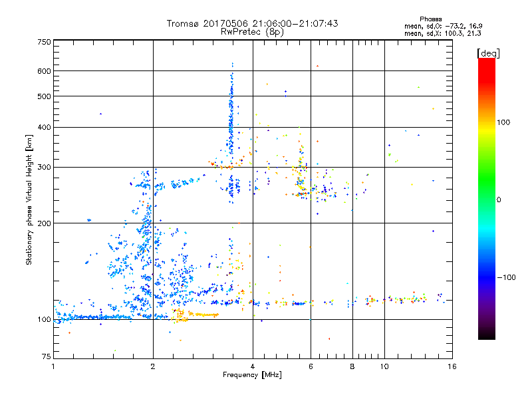Click the 'Phases' header text

430,19
